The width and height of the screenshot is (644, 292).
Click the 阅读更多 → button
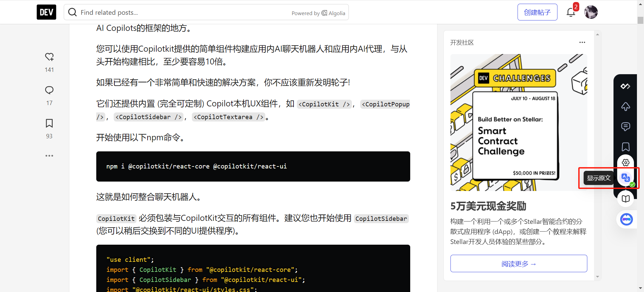[519, 264]
